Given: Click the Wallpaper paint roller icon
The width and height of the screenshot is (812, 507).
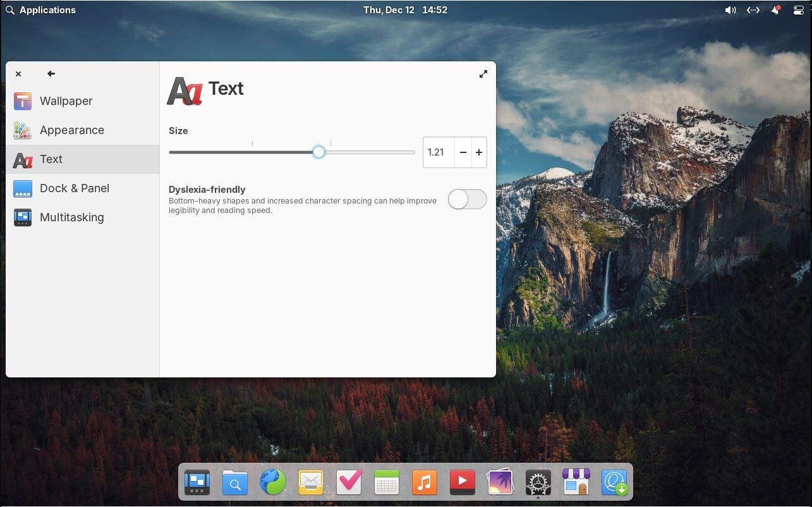Looking at the screenshot, I should (x=23, y=101).
